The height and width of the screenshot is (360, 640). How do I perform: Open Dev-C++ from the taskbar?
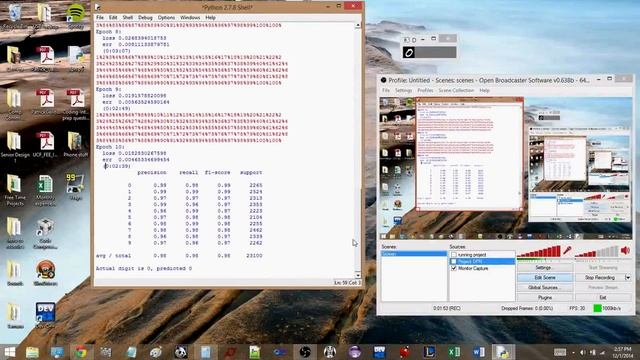click(380, 352)
